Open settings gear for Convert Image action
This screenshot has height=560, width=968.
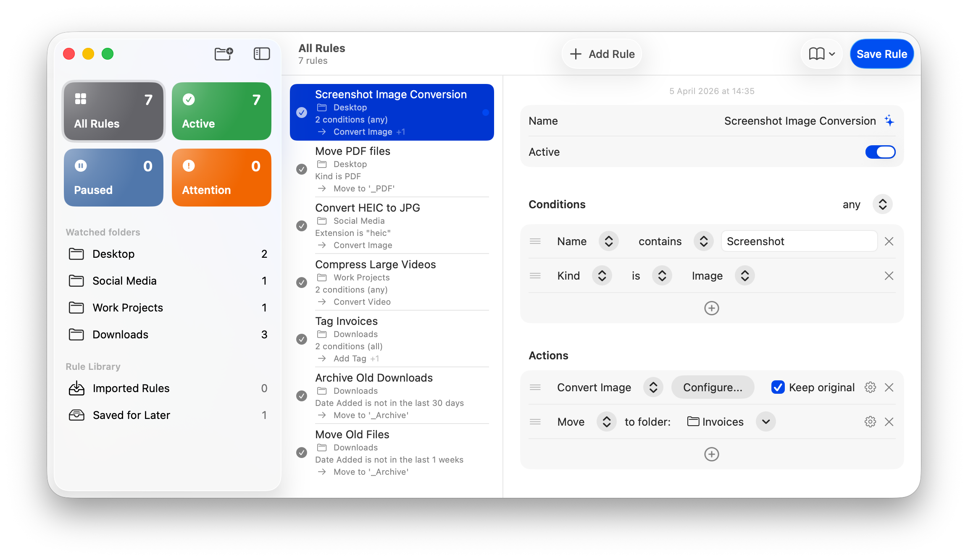click(870, 387)
